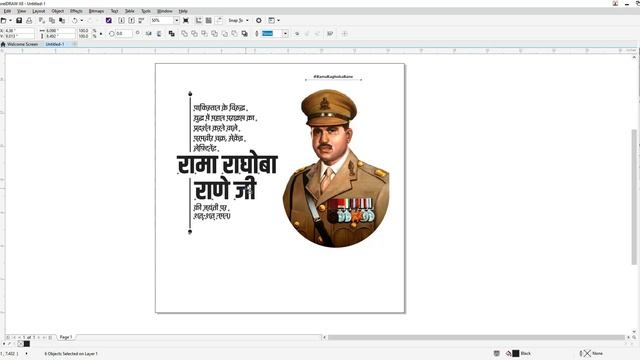
Task: Expand the outline width dropdown
Action: (x=285, y=33)
